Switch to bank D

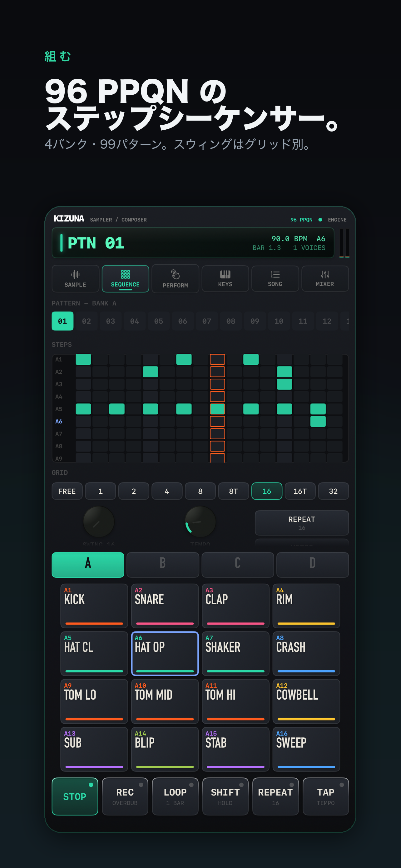[x=312, y=564]
